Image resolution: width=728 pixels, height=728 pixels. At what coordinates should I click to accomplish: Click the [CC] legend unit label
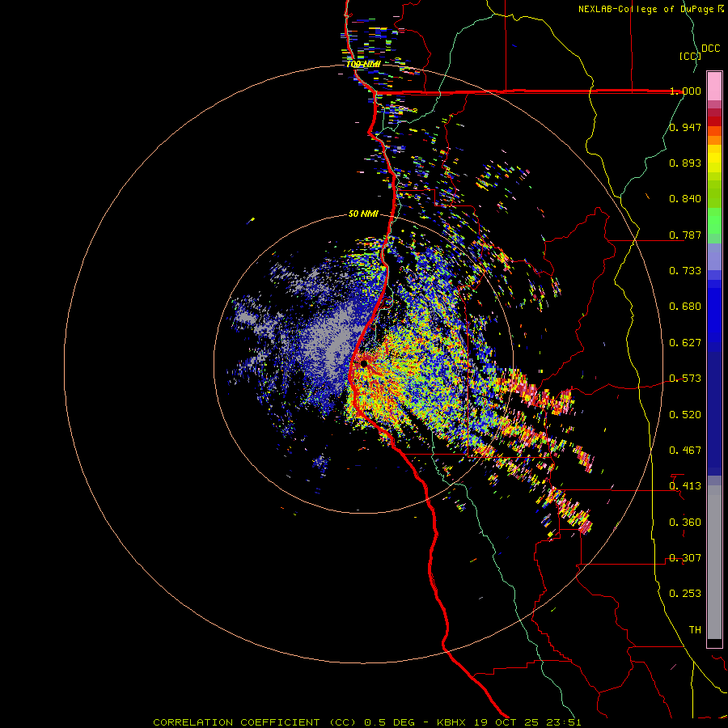point(690,56)
